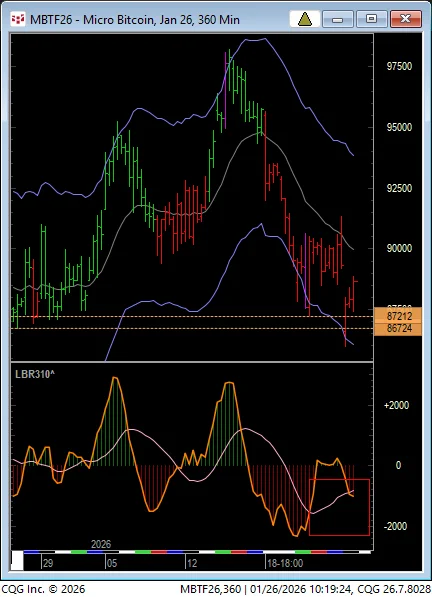Close the MBTF26 chart window
This screenshot has height=597, width=432.
[x=406, y=19]
